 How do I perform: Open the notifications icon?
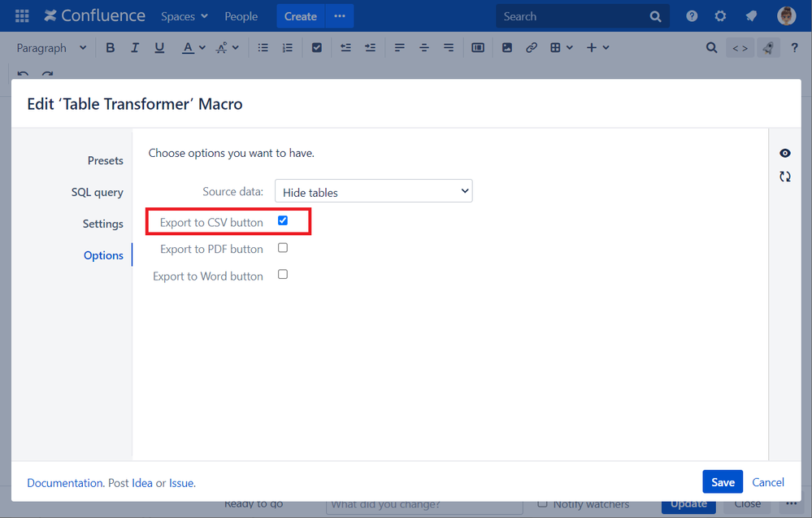click(751, 16)
